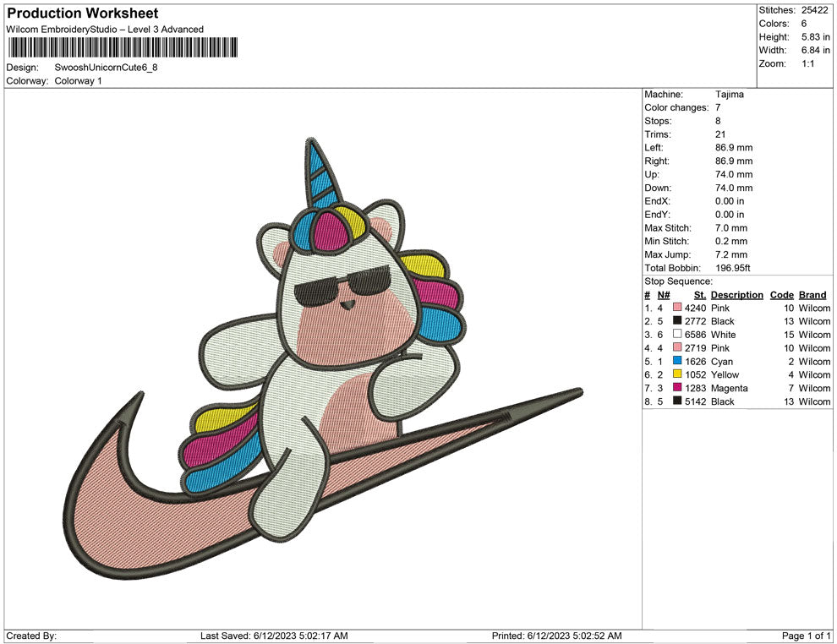Click the Black 2772 color swatch
The width and height of the screenshot is (837, 644).
click(x=677, y=320)
